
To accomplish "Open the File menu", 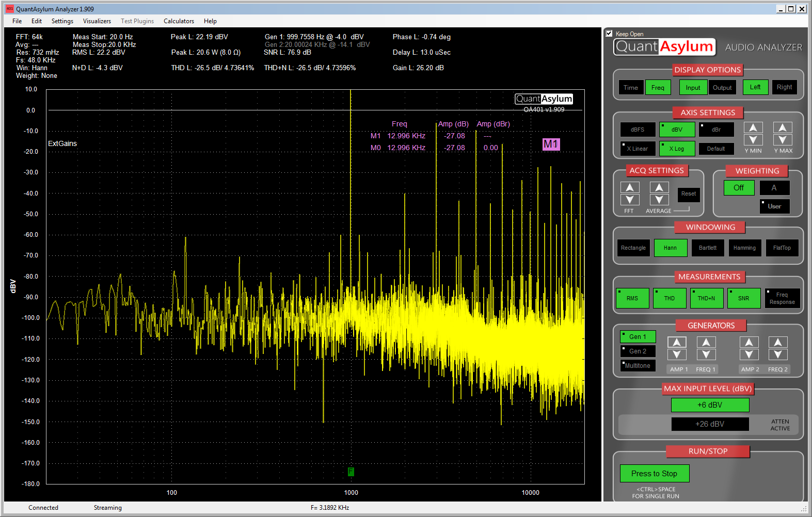I will (x=17, y=21).
